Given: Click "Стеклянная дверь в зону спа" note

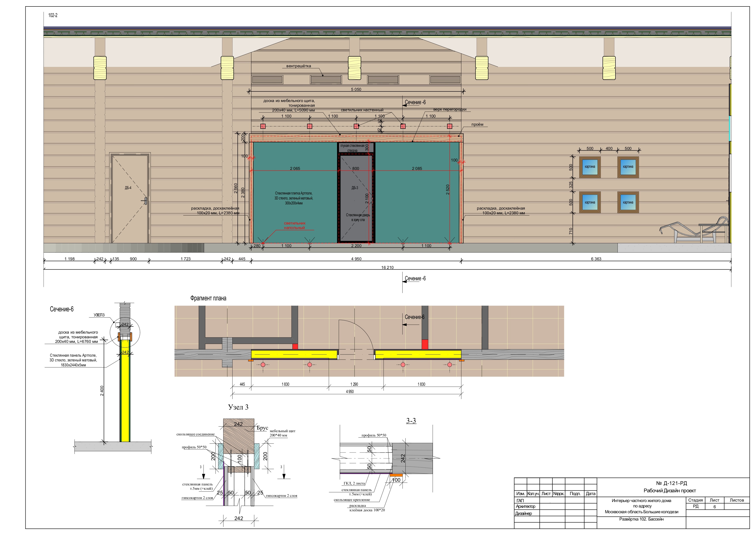Looking at the screenshot, I should pos(358,217).
